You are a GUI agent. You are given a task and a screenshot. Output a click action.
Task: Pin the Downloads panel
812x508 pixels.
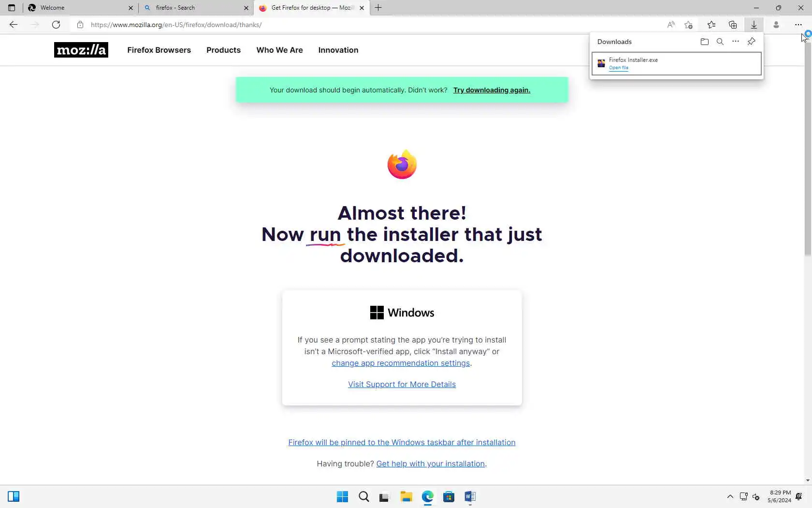point(752,42)
